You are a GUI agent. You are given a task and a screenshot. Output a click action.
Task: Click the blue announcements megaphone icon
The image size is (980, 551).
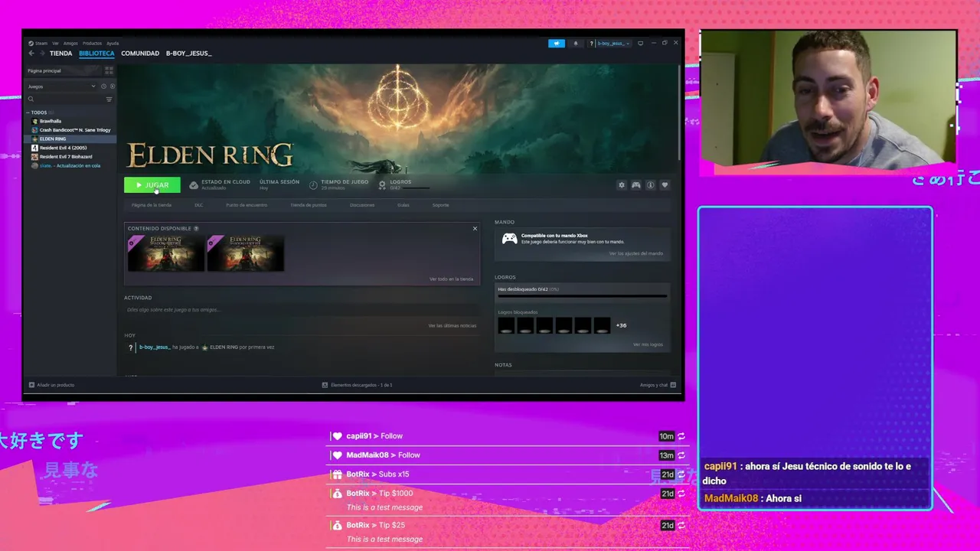[x=556, y=44]
